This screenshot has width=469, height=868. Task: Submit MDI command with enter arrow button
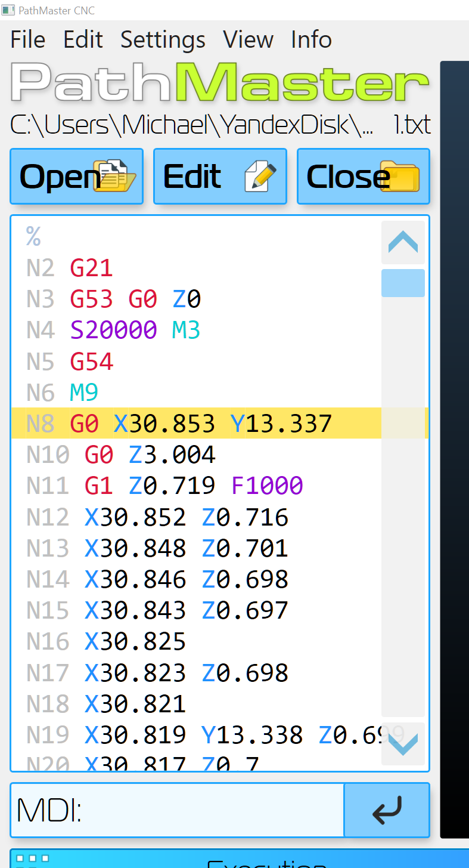coord(387,810)
